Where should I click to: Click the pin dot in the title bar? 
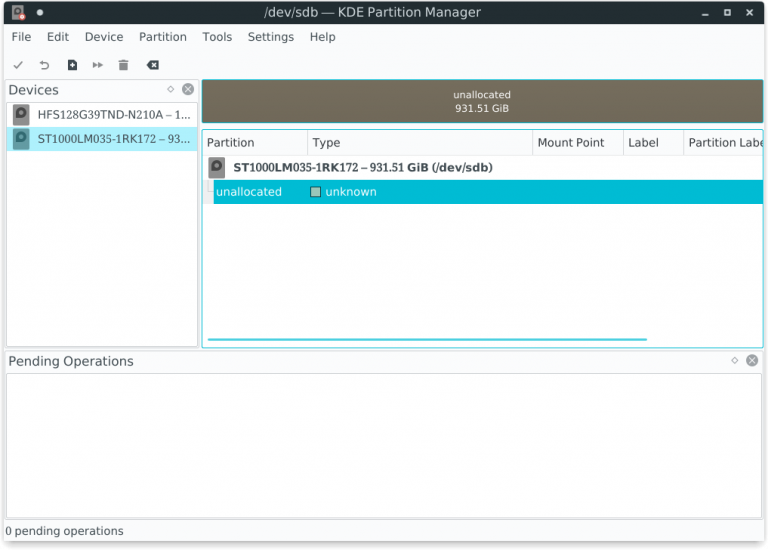tap(40, 12)
